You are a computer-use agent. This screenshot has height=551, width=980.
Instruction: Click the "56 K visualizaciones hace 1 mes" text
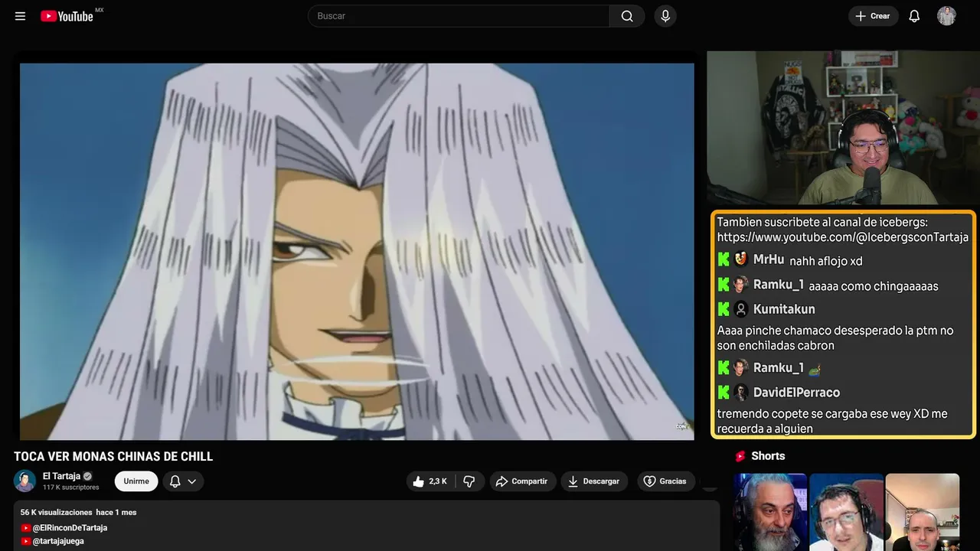(78, 512)
